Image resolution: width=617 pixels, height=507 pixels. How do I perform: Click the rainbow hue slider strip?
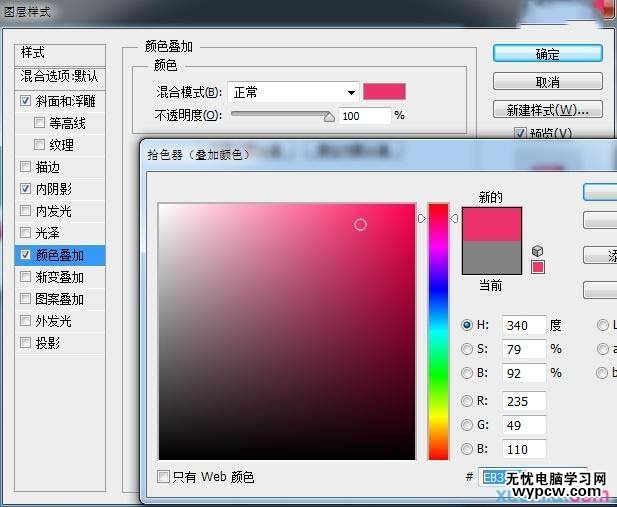pyautogui.click(x=438, y=331)
